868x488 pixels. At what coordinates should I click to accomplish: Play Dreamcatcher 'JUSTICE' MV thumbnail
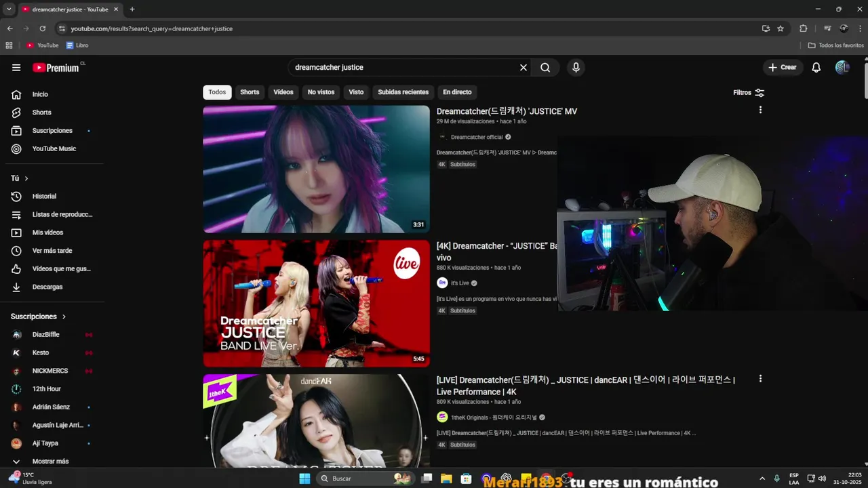316,169
